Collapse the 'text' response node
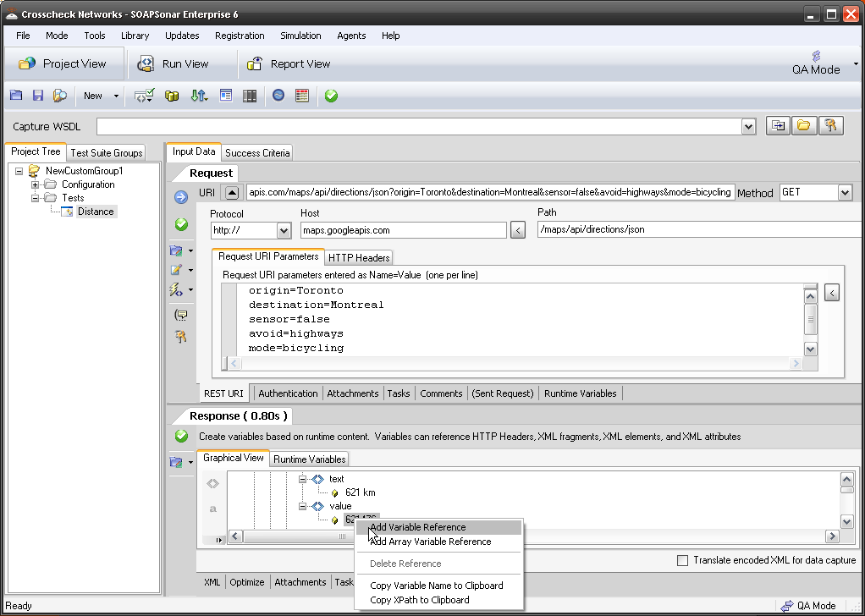This screenshot has height=616, width=865. [302, 479]
